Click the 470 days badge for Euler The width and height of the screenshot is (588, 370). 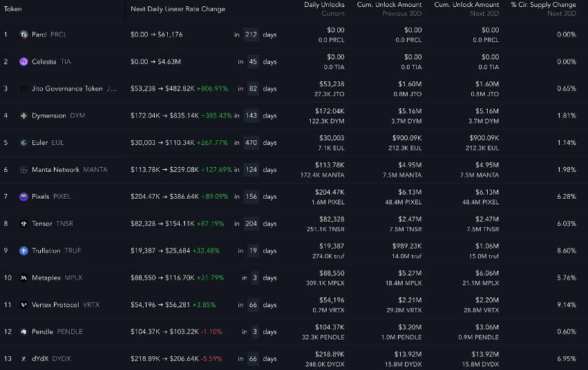[x=252, y=143]
